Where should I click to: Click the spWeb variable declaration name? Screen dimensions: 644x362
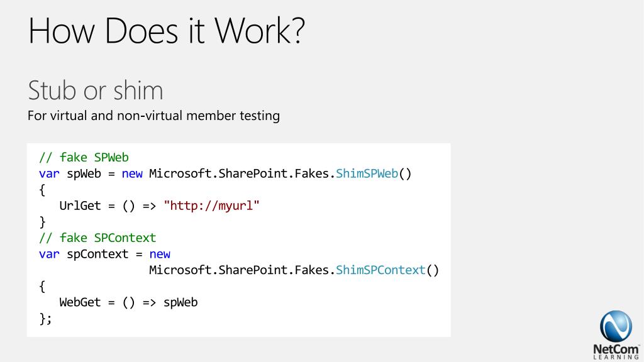[x=84, y=173]
